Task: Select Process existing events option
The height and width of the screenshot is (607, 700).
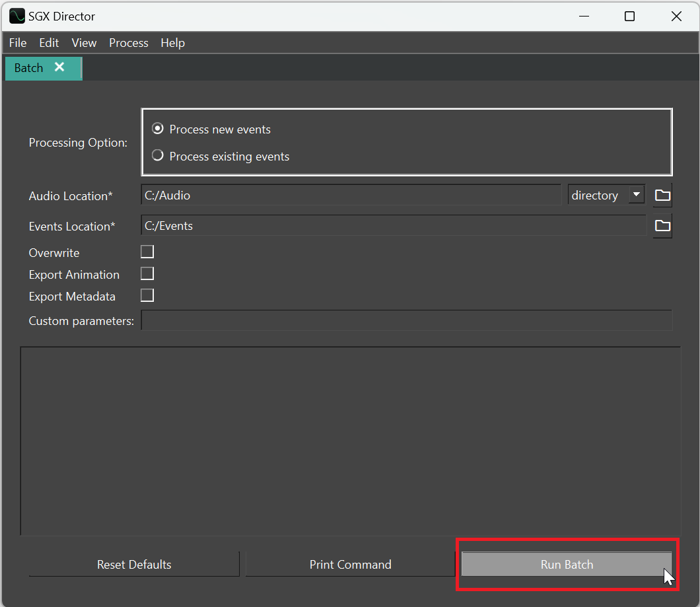Action: (158, 157)
